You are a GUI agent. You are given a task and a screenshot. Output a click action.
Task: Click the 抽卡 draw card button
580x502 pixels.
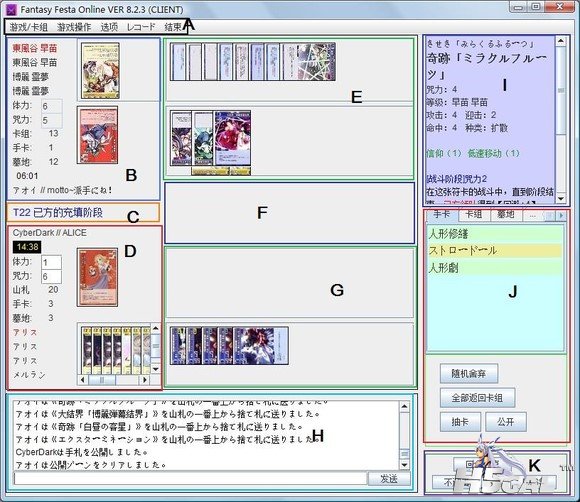460,422
